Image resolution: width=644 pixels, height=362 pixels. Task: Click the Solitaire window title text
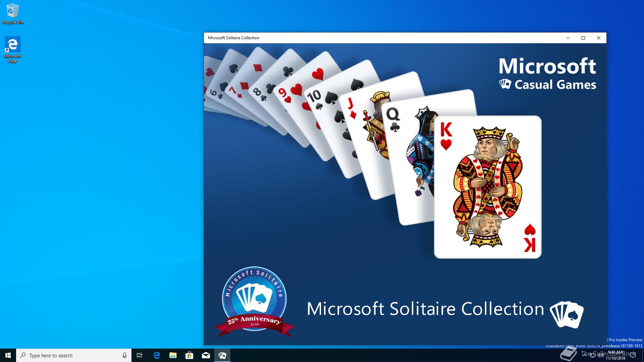point(233,38)
